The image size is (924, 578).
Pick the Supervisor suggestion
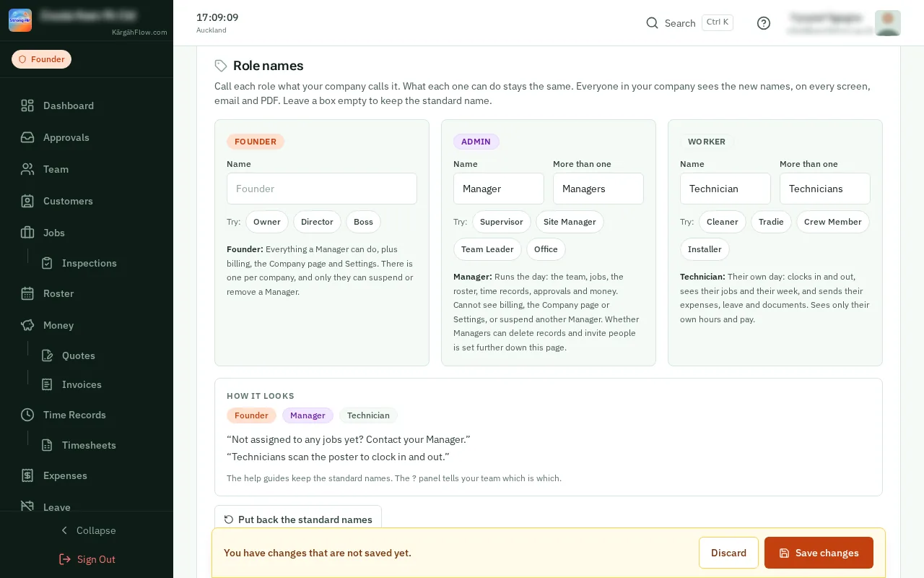[x=502, y=222]
